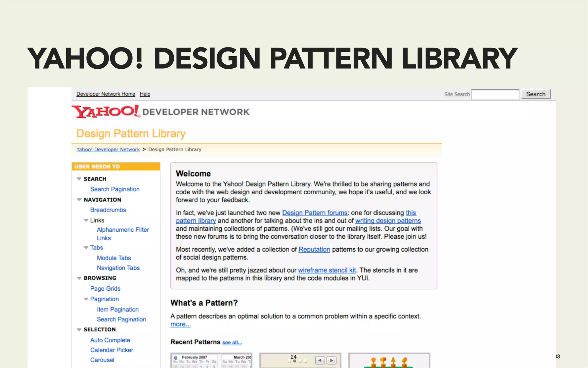This screenshot has height=368, width=588.
Task: Click the Yahoo! logo
Action: [x=106, y=112]
